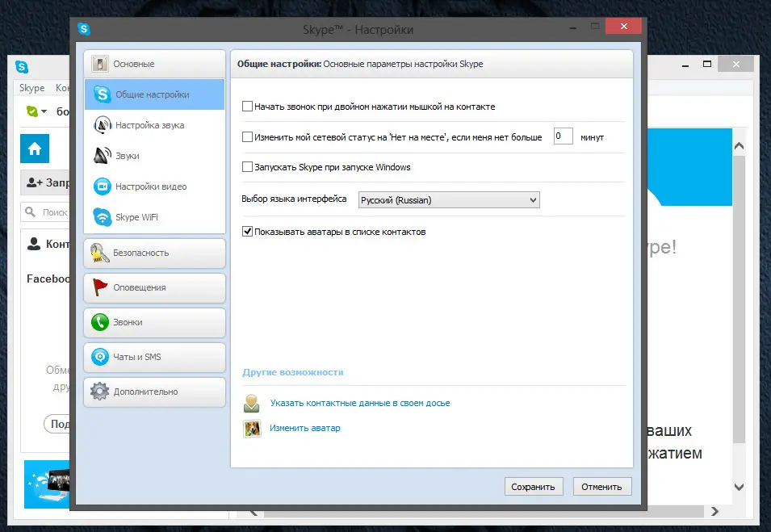Open the status dropdown in main Skype window

[36, 111]
